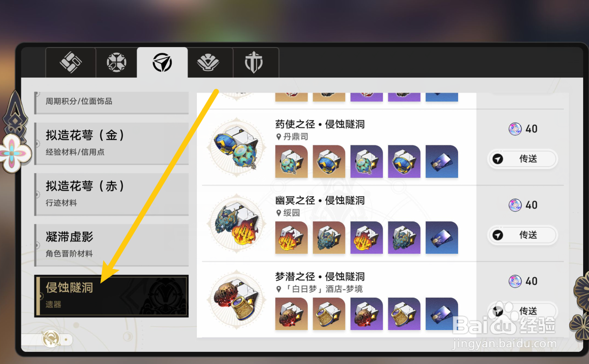Viewport: 589px width, 364px height.
Task: View blue ticket reward of 幽冥之径
Action: point(442,237)
